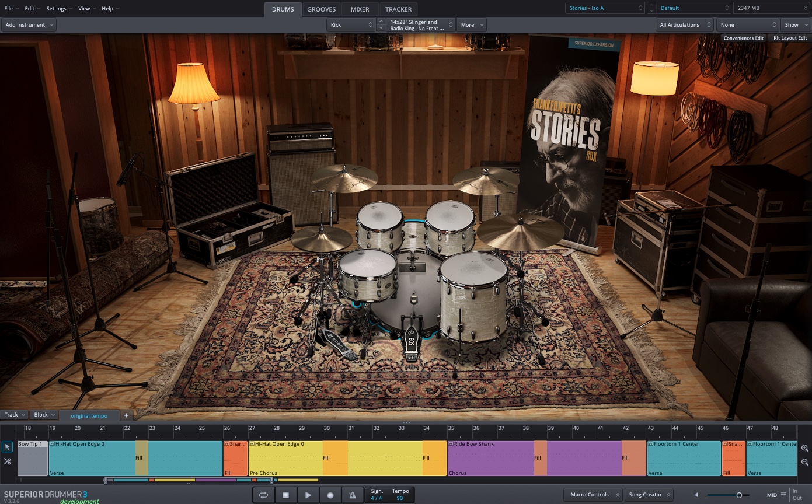
Task: Expand the Song Creator panel
Action: (x=649, y=495)
